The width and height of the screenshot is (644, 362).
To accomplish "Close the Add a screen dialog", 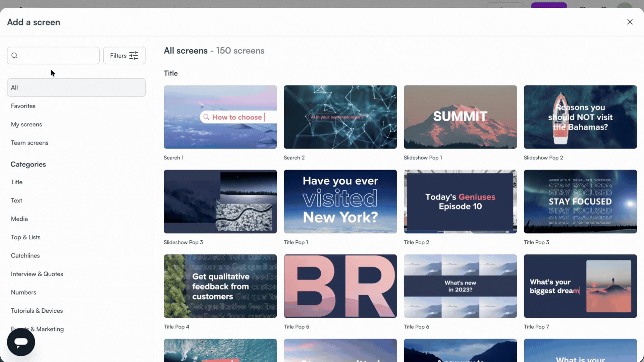I will point(630,22).
